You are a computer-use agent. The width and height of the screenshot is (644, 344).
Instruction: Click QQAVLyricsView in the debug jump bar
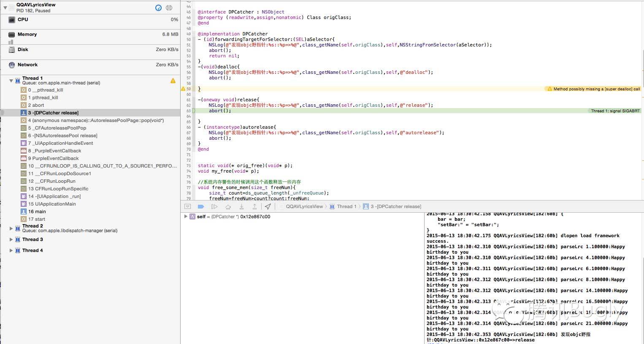[x=304, y=206]
